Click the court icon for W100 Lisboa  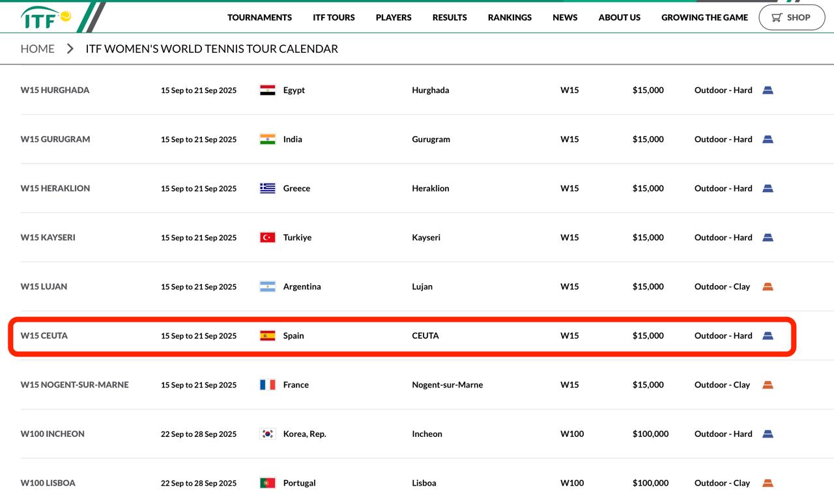tap(768, 483)
